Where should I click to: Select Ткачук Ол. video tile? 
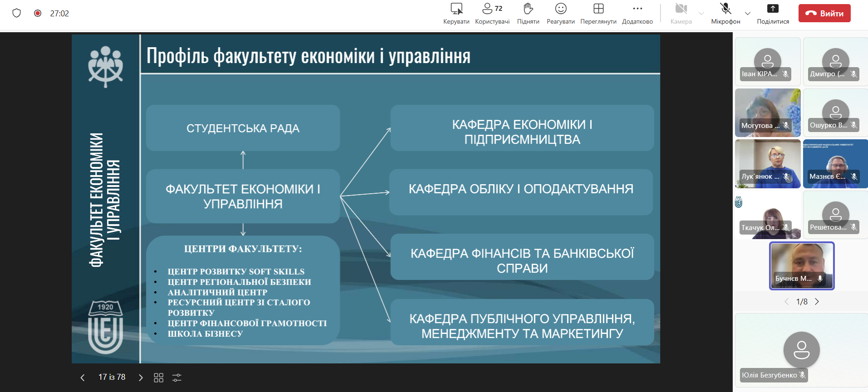pos(768,215)
